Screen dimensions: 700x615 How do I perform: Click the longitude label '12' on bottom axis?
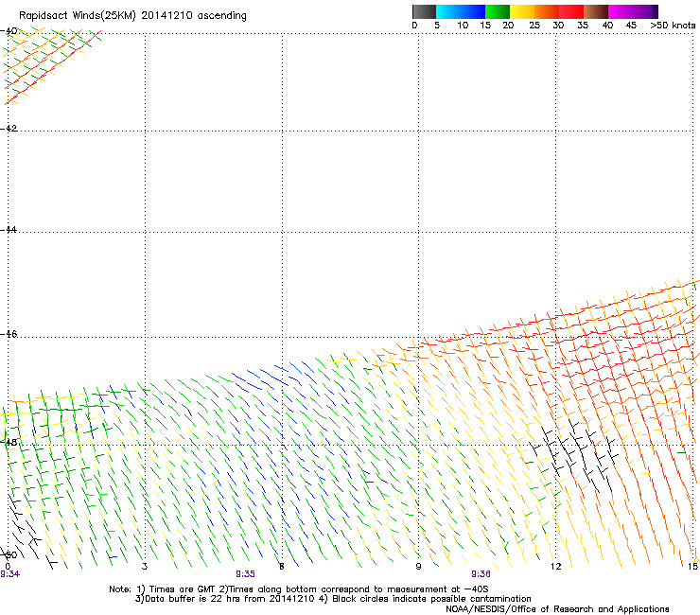pyautogui.click(x=556, y=567)
